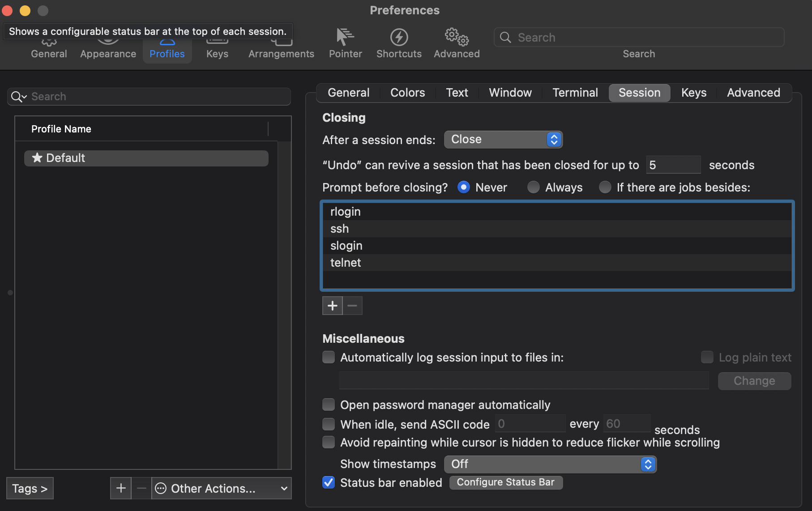Viewport: 812px width, 511px height.
Task: Open the Show timestamps dropdown
Action: (550, 464)
